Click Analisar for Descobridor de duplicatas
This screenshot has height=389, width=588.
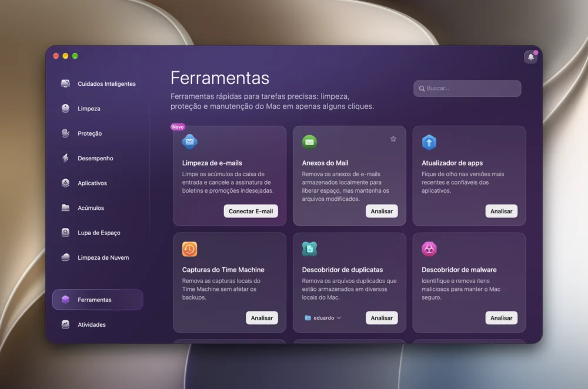[x=382, y=318]
